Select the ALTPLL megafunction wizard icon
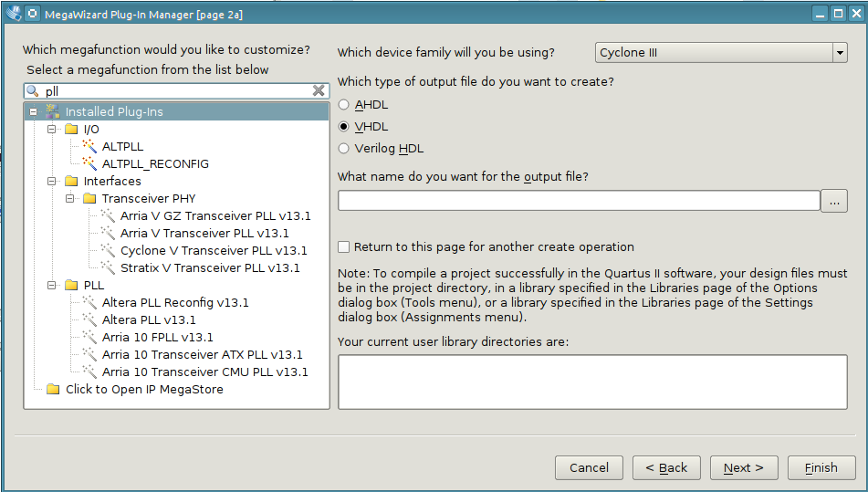This screenshot has width=868, height=492. [89, 146]
